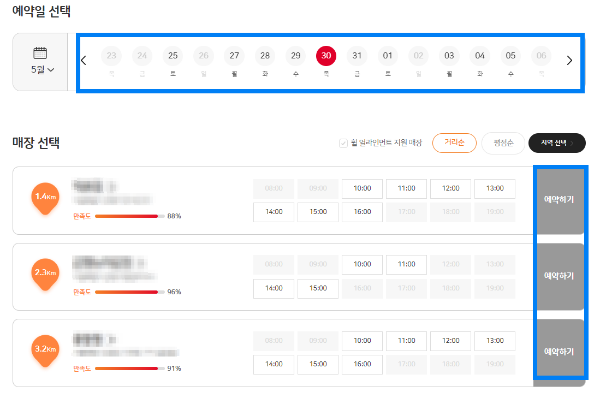Select date 27 in the date strip
The image size is (600, 393).
coord(234,56)
